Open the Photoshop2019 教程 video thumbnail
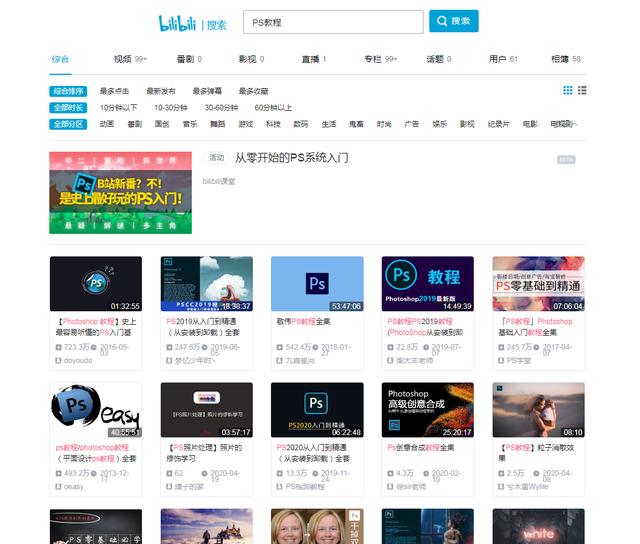Screen dimensions: 640x544 (427, 284)
